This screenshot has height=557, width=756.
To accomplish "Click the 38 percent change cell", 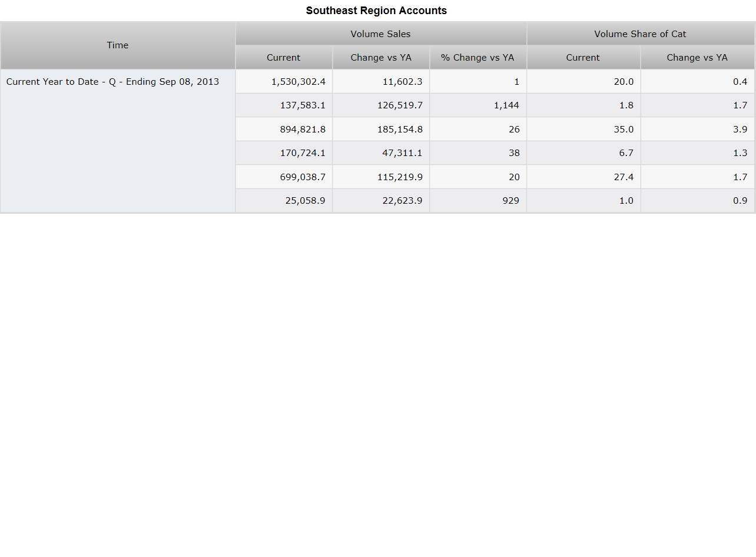I will (x=478, y=153).
